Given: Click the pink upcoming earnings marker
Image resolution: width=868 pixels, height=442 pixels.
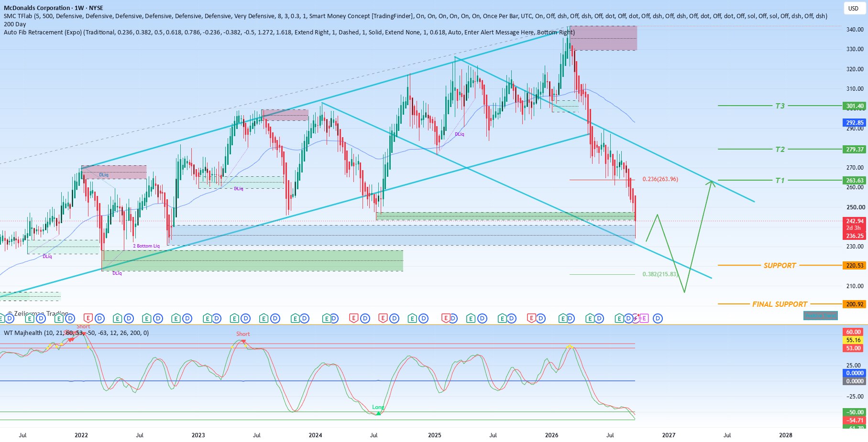Looking at the screenshot, I should pyautogui.click(x=644, y=318).
